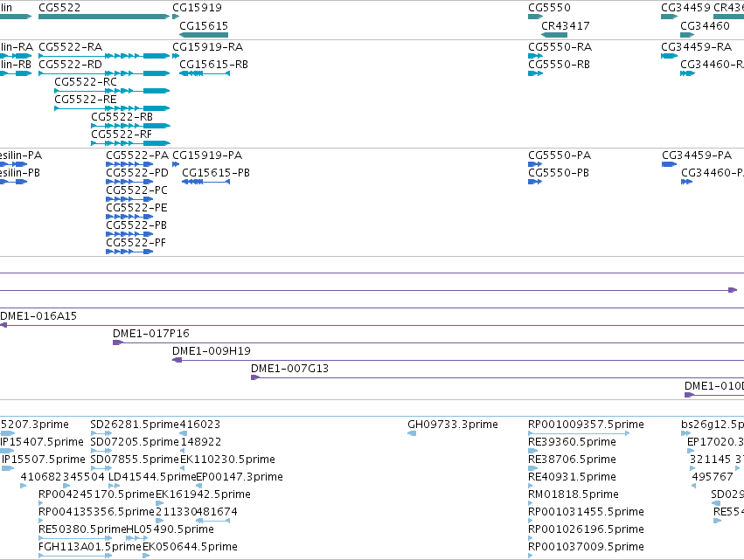
Task: Click protein CG15919-PA label
Action: pyautogui.click(x=207, y=156)
